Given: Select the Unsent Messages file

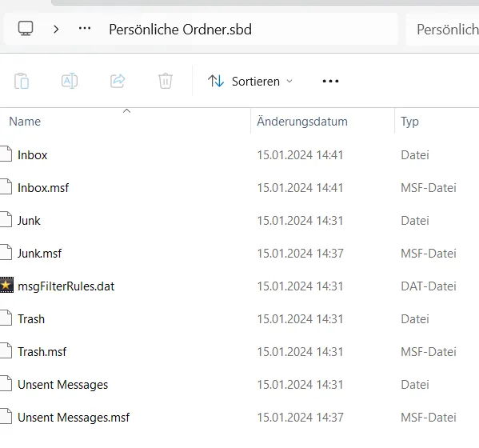Looking at the screenshot, I should click(x=62, y=385).
